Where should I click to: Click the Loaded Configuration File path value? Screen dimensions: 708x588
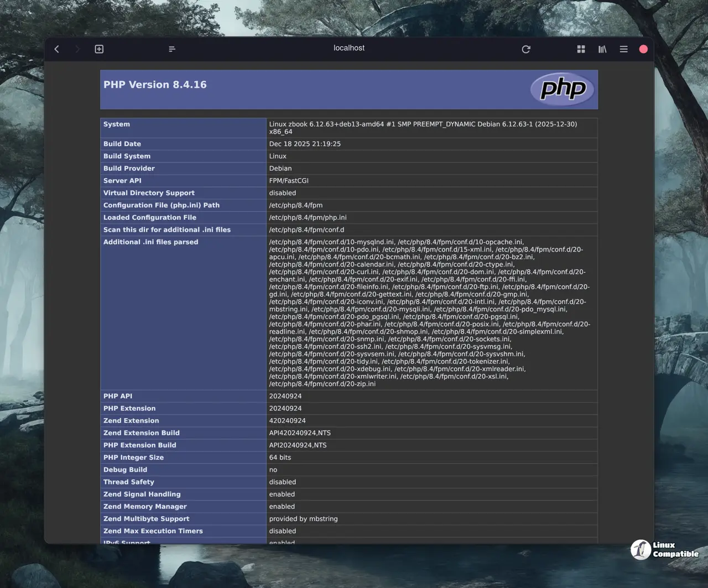(x=308, y=217)
